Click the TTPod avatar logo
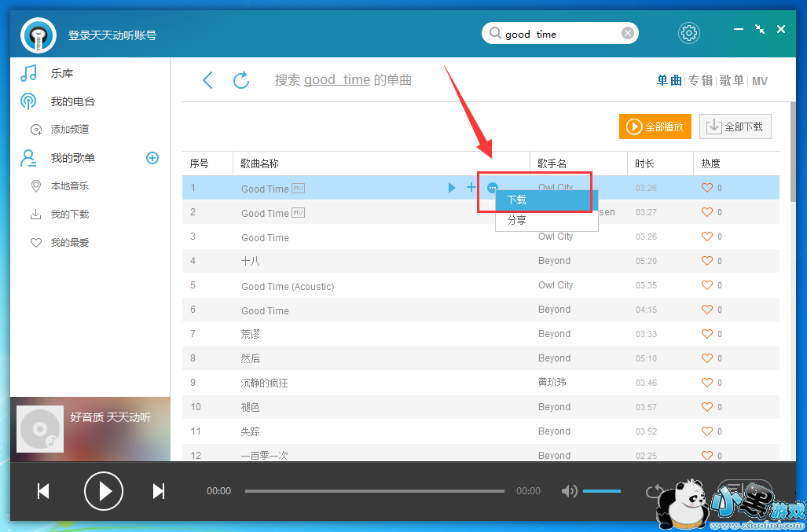This screenshot has width=807, height=532. [39, 35]
